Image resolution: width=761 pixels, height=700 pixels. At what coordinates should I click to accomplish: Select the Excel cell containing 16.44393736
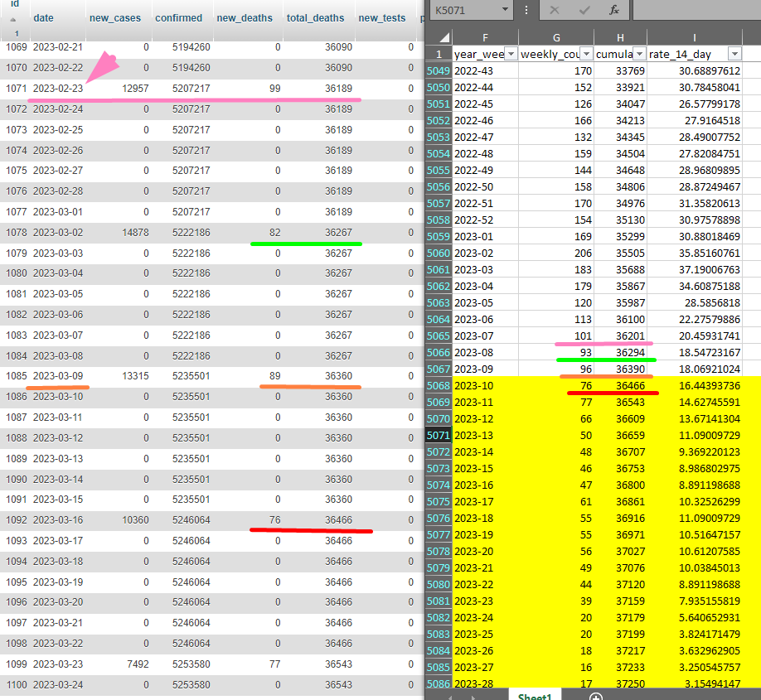[x=695, y=386]
